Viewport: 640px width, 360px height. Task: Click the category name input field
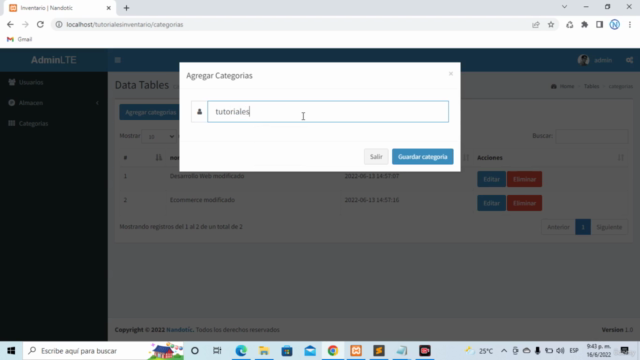click(x=328, y=111)
